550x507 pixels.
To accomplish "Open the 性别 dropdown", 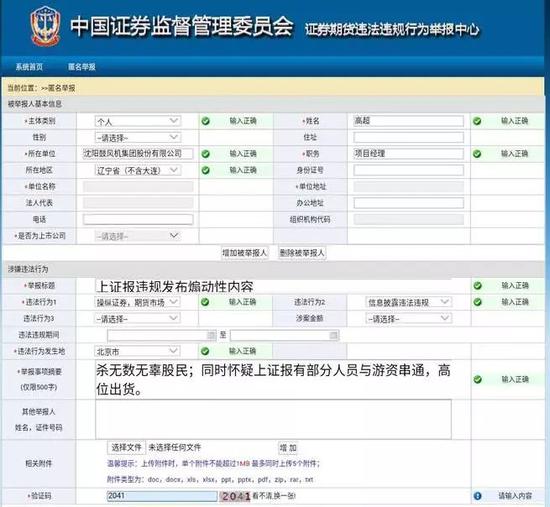I will click(x=138, y=137).
